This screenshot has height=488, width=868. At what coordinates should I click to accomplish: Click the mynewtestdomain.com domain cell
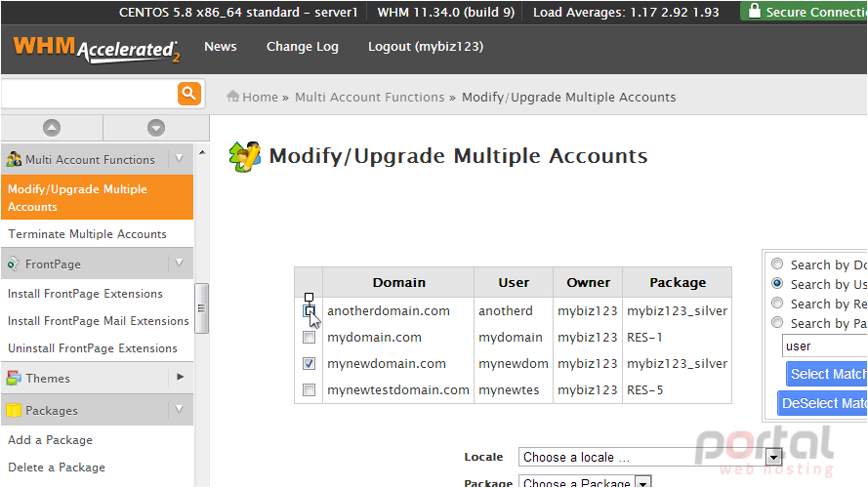pos(398,390)
